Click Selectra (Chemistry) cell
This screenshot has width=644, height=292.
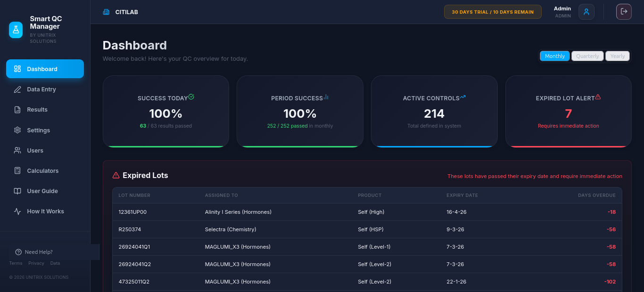tap(231, 229)
